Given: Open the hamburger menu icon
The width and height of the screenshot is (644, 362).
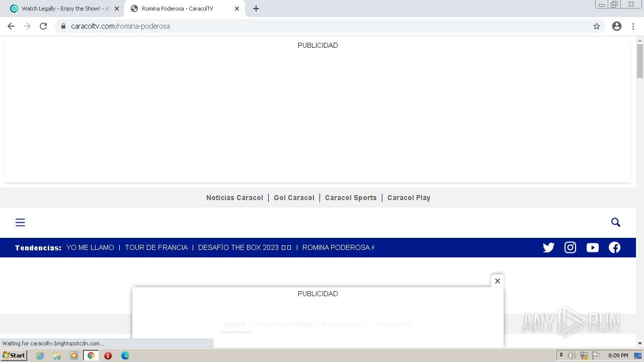Looking at the screenshot, I should click(20, 222).
